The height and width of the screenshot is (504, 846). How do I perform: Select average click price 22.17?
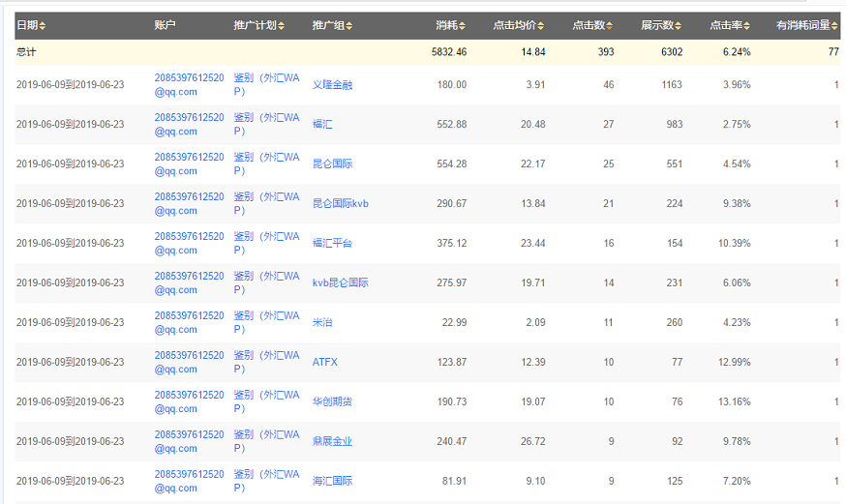[x=533, y=163]
